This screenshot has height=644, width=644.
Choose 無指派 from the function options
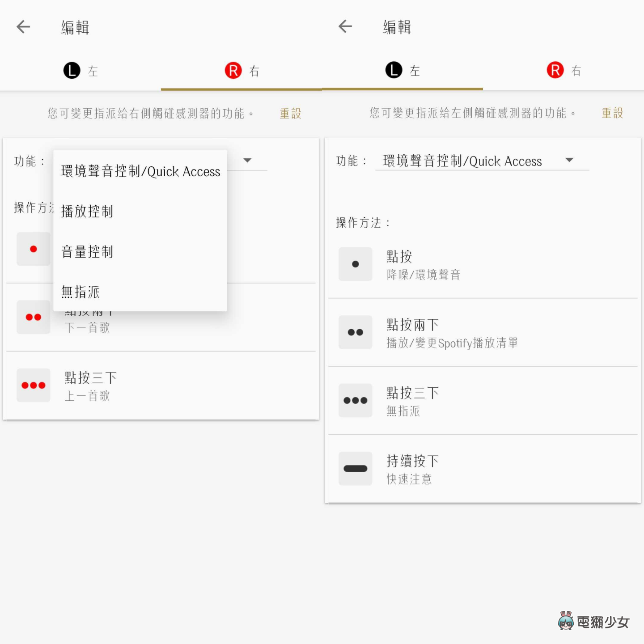(80, 292)
